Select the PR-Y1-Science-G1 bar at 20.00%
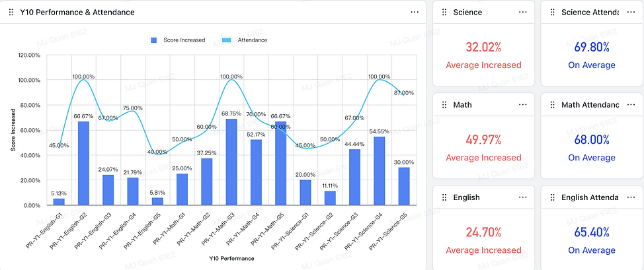Viewport: 644px width, 270px height. (x=305, y=193)
